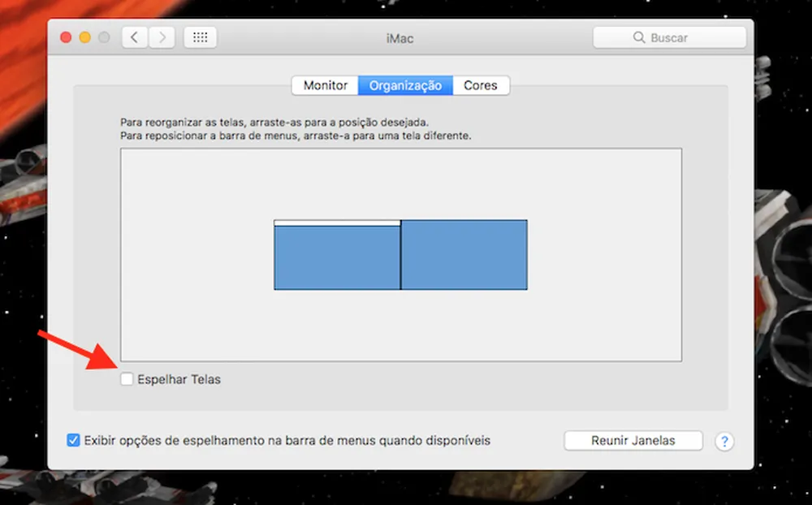Go back with the left chevron button
Image resolution: width=812 pixels, height=505 pixels.
click(135, 37)
